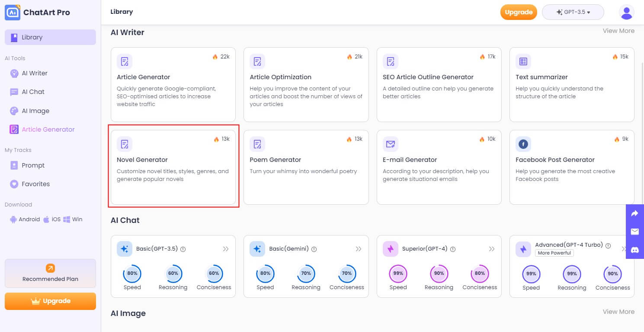The image size is (644, 332).
Task: Click the sidebar Upgrade button with crown
Action: coord(50,301)
